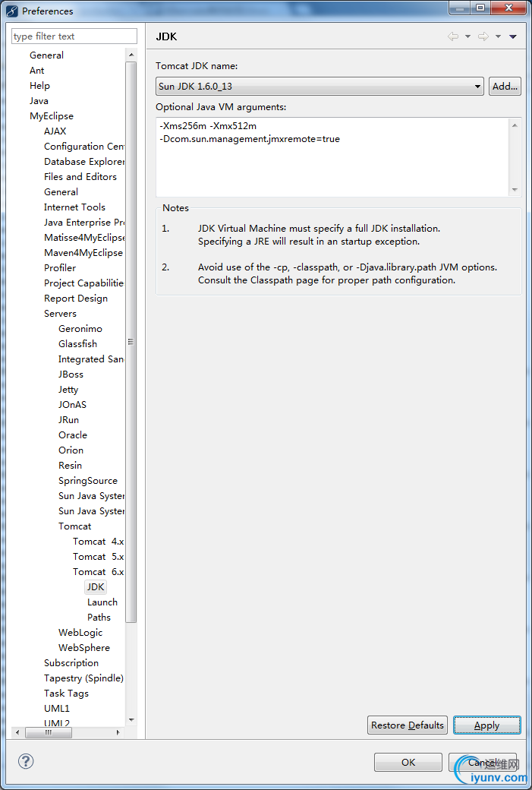Select the Tomcat 6.x node
Screen dimensions: 532x790
point(98,571)
